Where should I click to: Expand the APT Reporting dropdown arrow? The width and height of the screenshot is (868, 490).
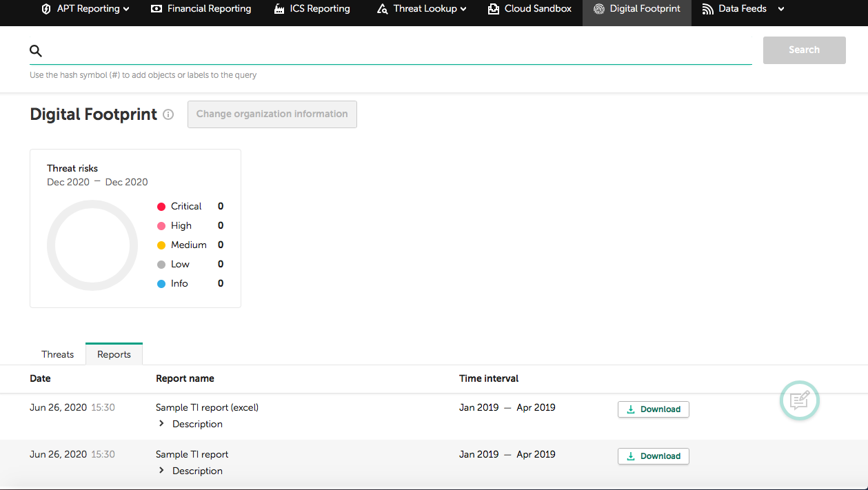126,10
